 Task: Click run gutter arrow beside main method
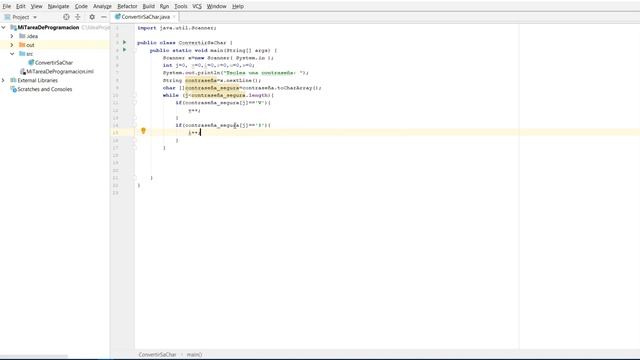click(x=124, y=50)
